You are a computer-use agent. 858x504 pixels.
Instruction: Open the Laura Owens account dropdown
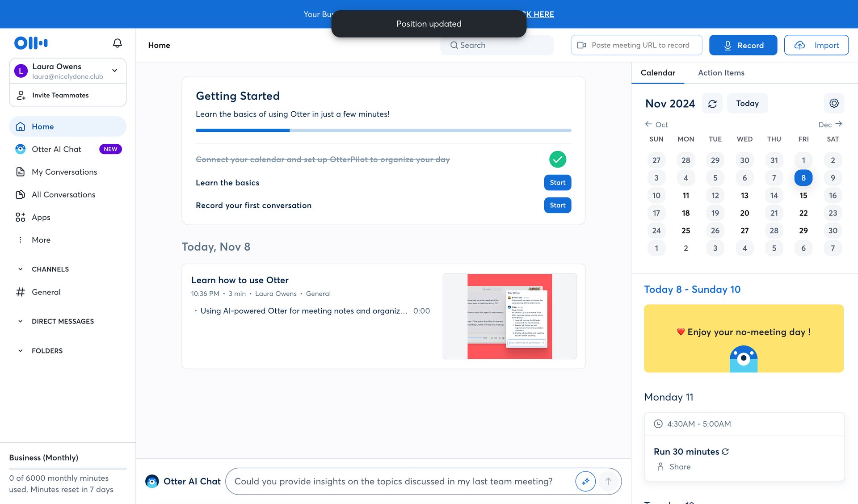114,71
